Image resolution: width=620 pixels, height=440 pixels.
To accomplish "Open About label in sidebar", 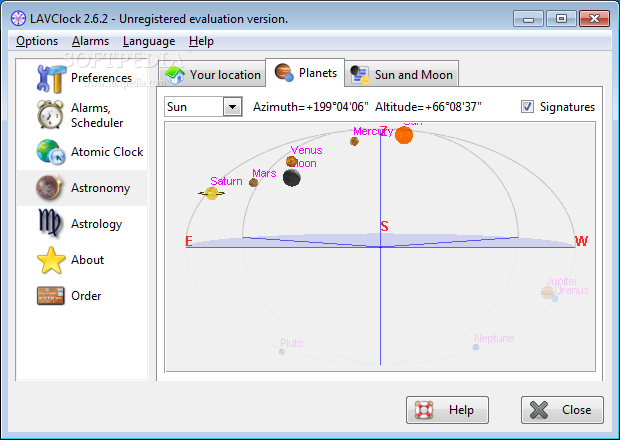I will coord(87,260).
